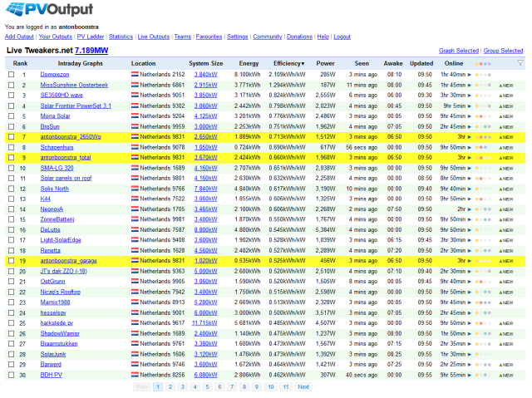532x398 pixels.
Task: Click the play arrow in Solis North row
Action: [x=470, y=189]
